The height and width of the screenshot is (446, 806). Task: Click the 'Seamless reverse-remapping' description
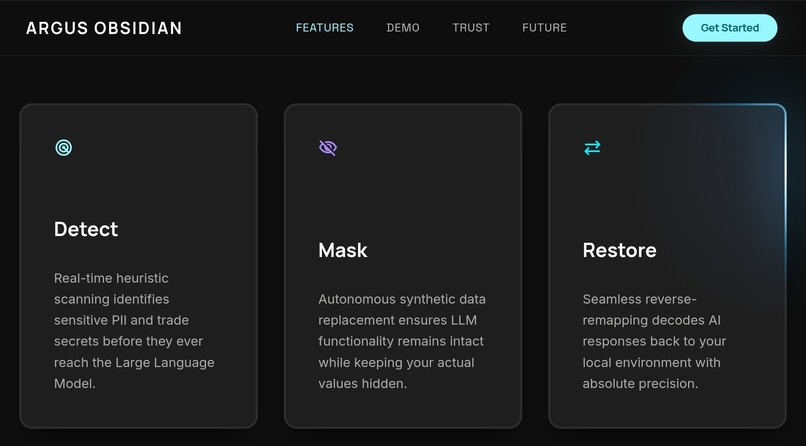coord(654,341)
